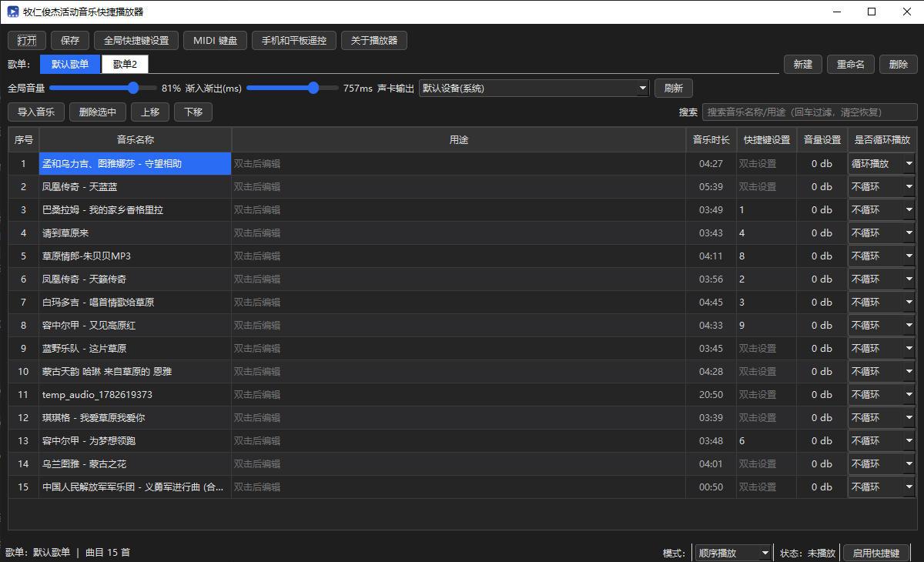Open loop dropdown for row 1 循环播放
This screenshot has height=562, width=924.
coord(882,163)
